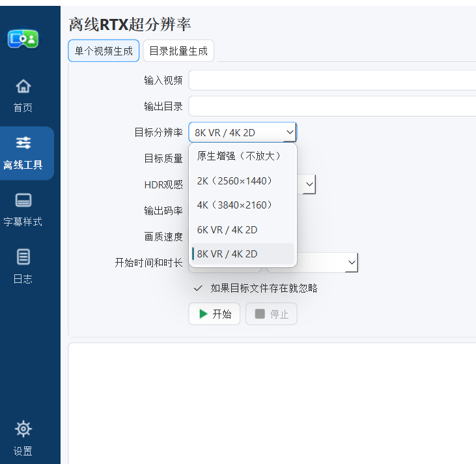Select the 离线工具 sliders icon

(x=23, y=143)
